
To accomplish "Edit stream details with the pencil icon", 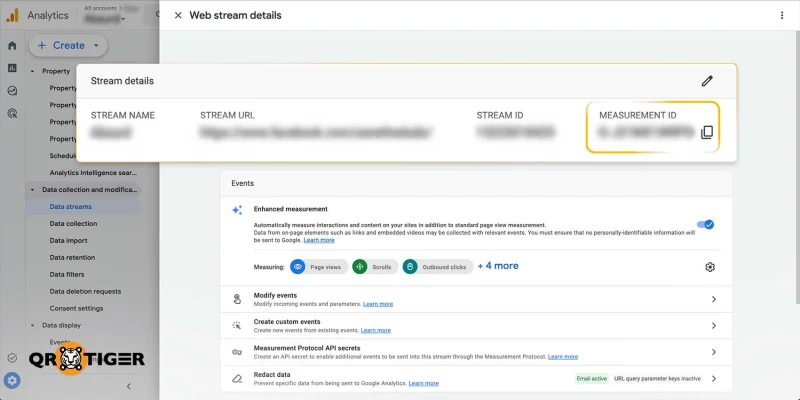I will pos(707,81).
